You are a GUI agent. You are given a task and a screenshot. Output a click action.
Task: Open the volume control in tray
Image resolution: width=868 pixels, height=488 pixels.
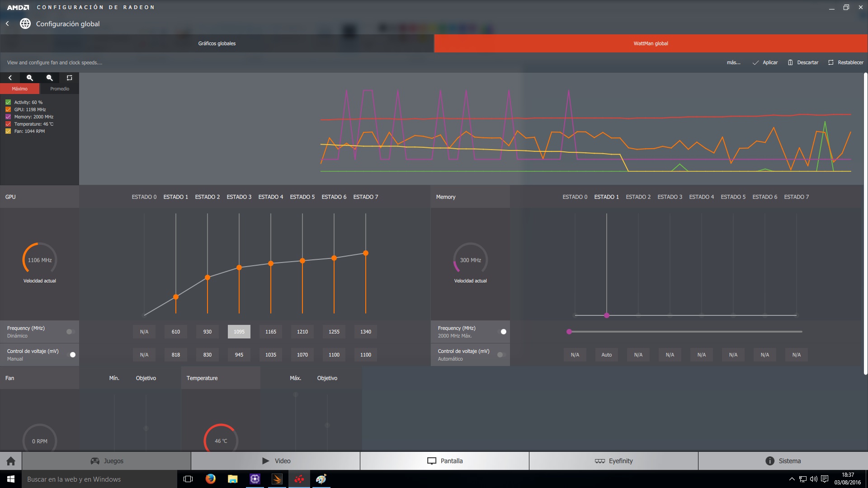tap(814, 479)
